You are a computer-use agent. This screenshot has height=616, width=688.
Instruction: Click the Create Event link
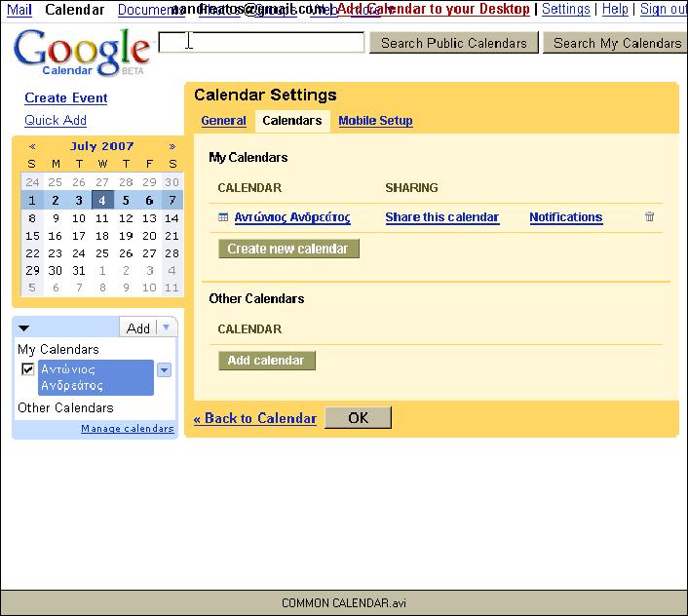(66, 97)
